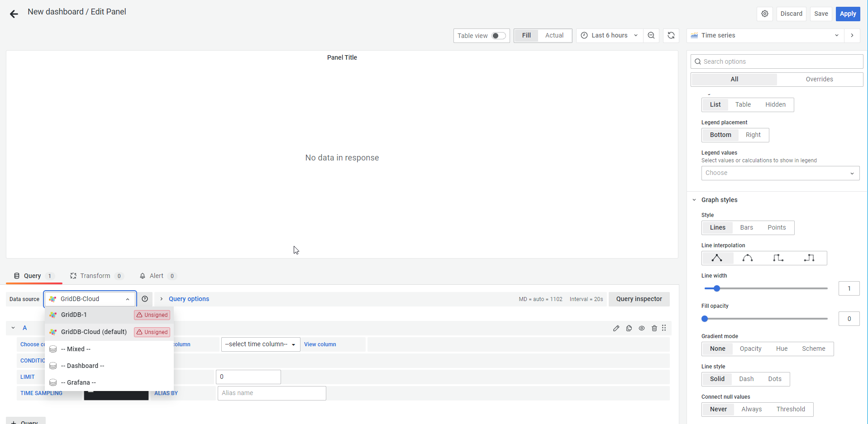Click the Apply button

[848, 14]
